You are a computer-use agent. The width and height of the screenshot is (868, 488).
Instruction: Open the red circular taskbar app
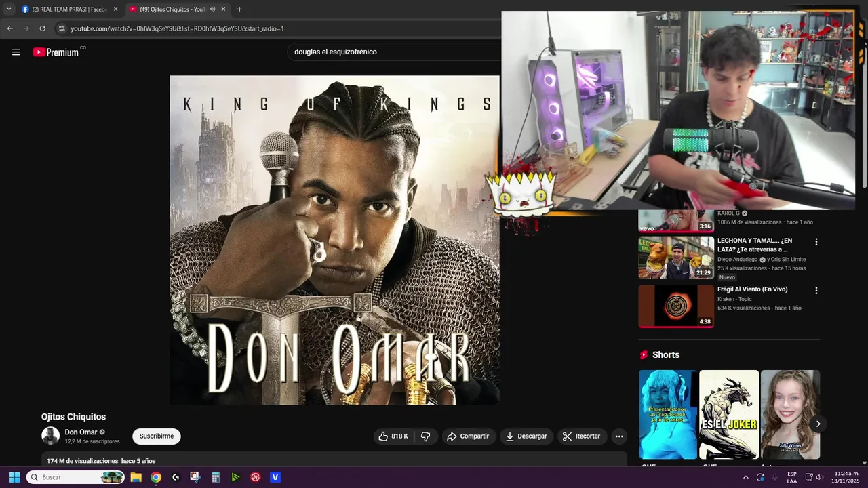pos(256,477)
